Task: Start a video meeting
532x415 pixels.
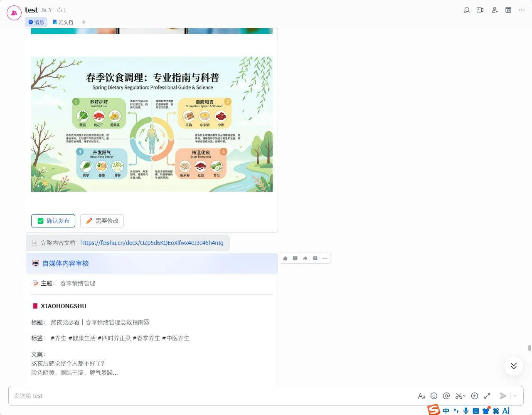Action: (480, 10)
